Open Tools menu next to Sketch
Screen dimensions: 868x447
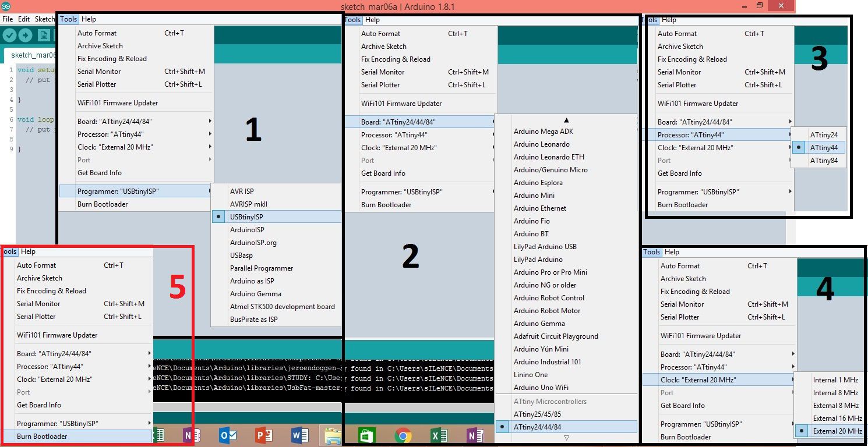tap(68, 19)
